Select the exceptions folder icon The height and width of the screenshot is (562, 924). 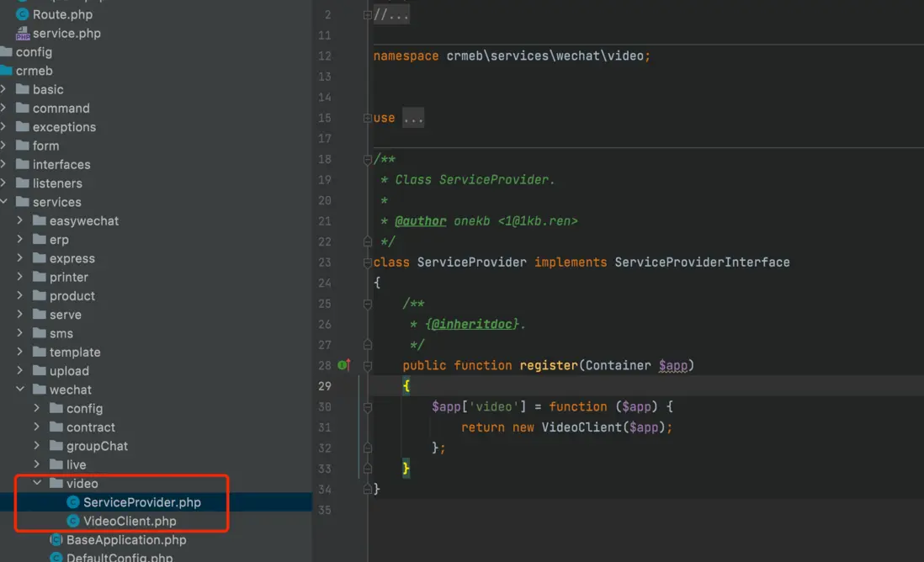click(23, 127)
